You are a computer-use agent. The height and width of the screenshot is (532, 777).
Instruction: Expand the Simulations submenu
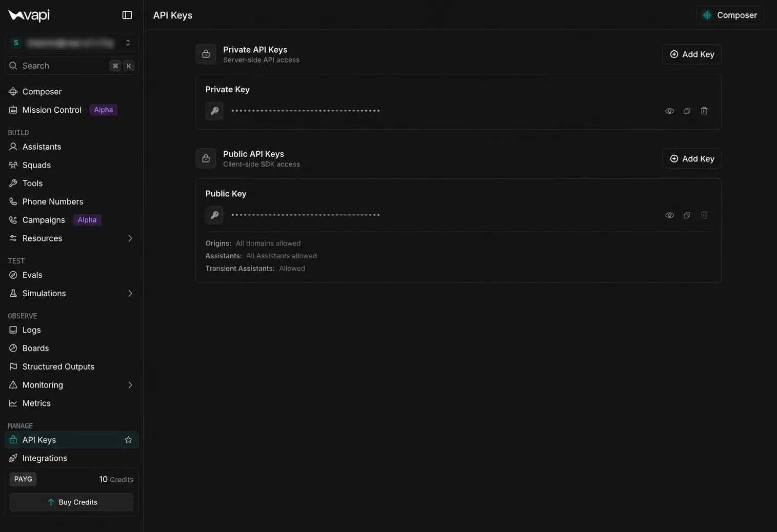130,294
